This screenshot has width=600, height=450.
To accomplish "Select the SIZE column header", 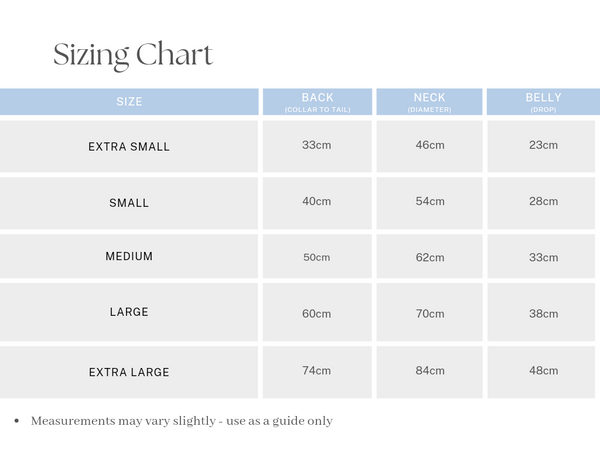I will [129, 102].
